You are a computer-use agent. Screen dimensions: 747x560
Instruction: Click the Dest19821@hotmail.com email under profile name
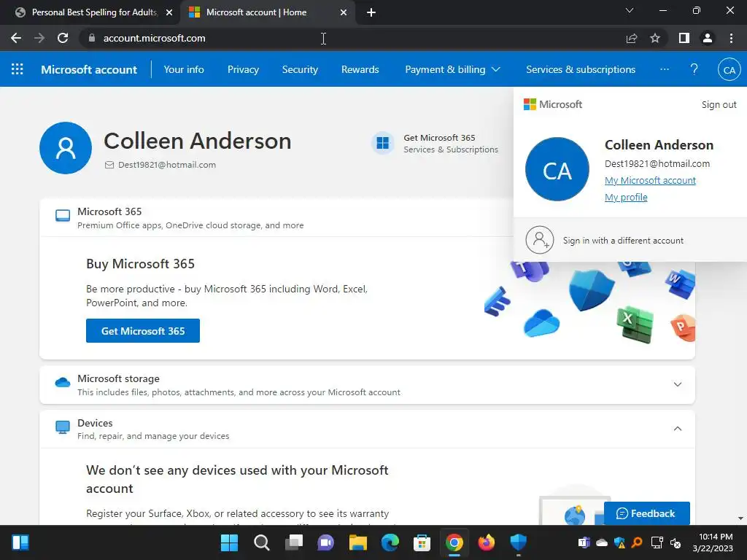167,165
